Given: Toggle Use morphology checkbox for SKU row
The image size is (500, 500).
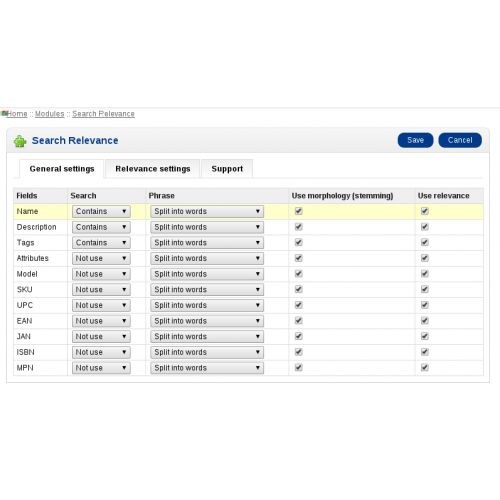Looking at the screenshot, I should (x=299, y=289).
